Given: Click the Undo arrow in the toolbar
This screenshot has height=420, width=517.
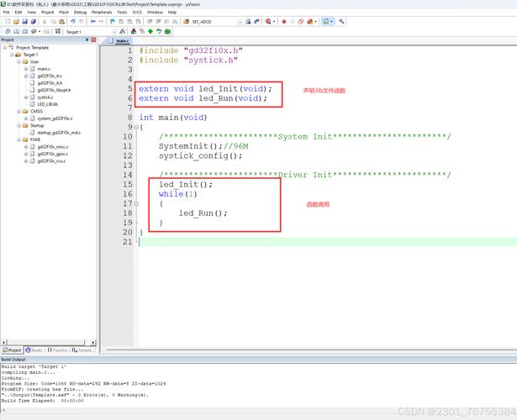Looking at the screenshot, I should (72, 21).
